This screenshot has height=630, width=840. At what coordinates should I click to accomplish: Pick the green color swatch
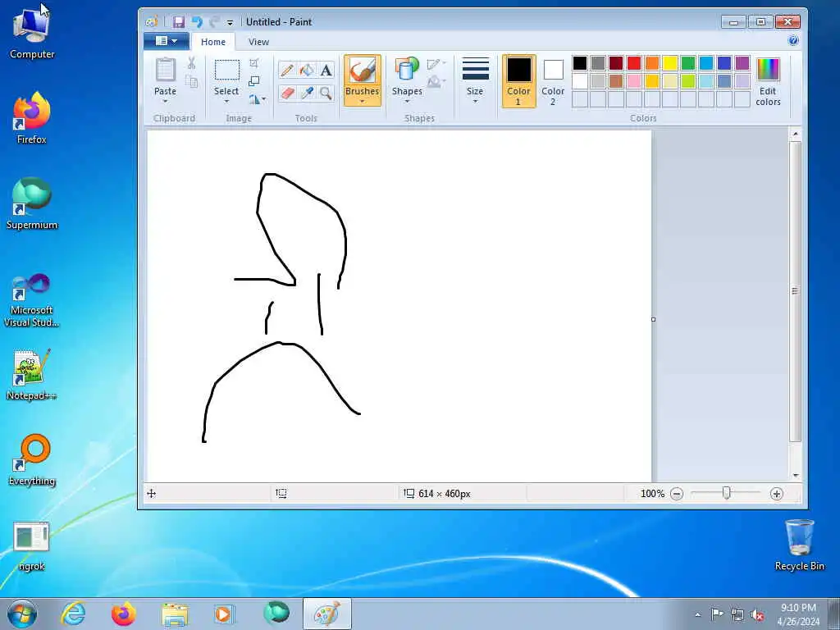pyautogui.click(x=688, y=63)
